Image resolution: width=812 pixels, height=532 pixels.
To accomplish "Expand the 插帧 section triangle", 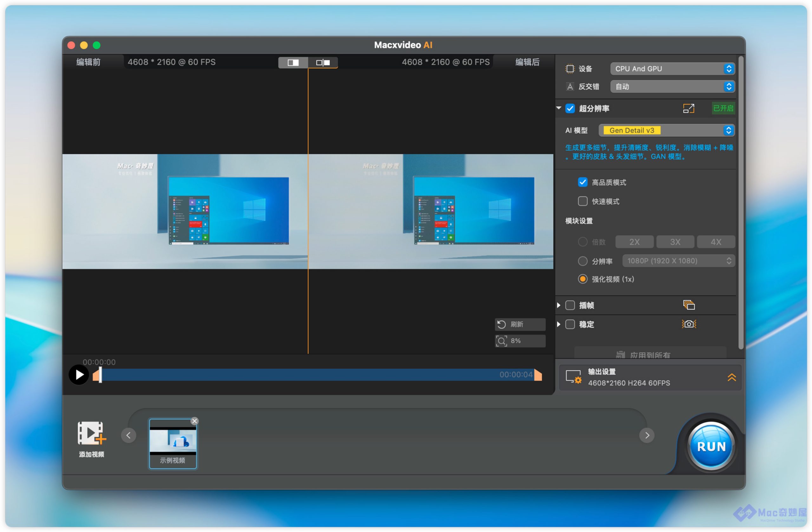I will (559, 305).
